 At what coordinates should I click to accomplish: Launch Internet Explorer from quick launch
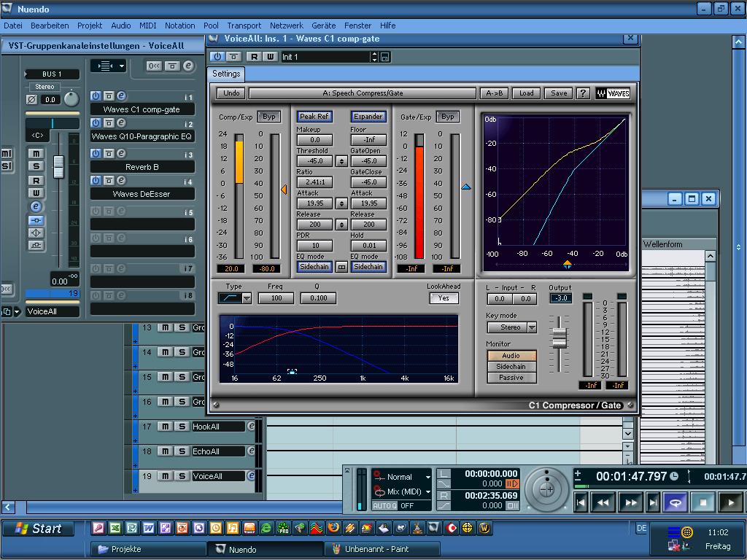coord(266,528)
